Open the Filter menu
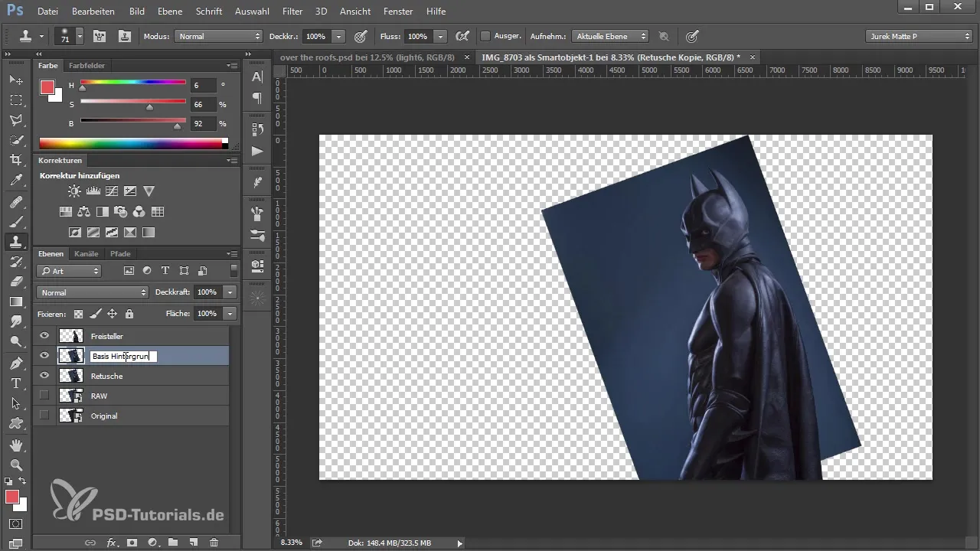 point(292,11)
